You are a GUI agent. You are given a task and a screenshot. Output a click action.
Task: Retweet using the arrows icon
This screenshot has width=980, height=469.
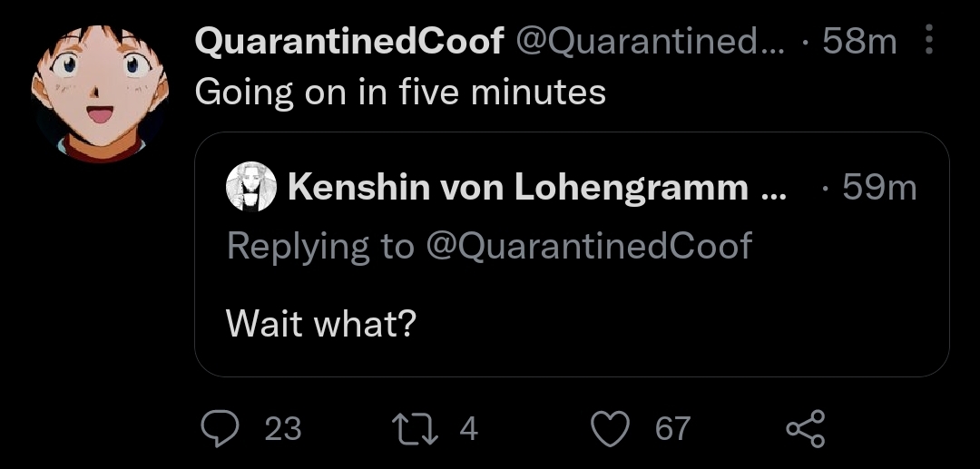coord(413,429)
